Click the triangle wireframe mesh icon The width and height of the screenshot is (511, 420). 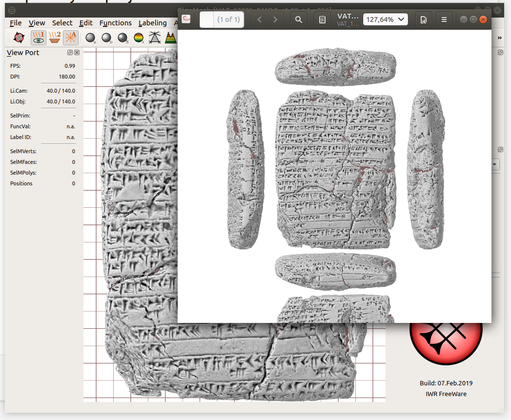click(155, 38)
